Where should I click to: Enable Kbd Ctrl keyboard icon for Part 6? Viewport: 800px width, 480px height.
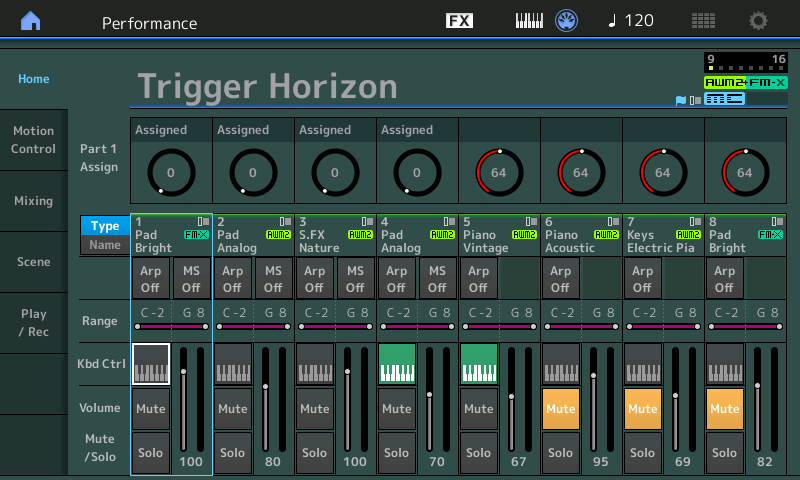tap(561, 365)
